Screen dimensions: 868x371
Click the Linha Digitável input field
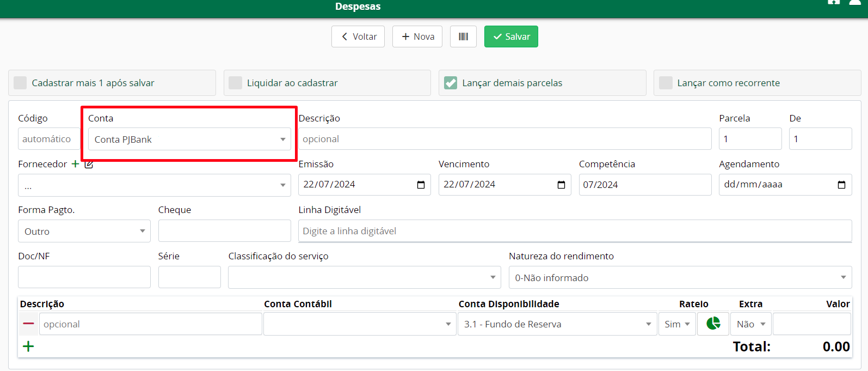(x=575, y=231)
